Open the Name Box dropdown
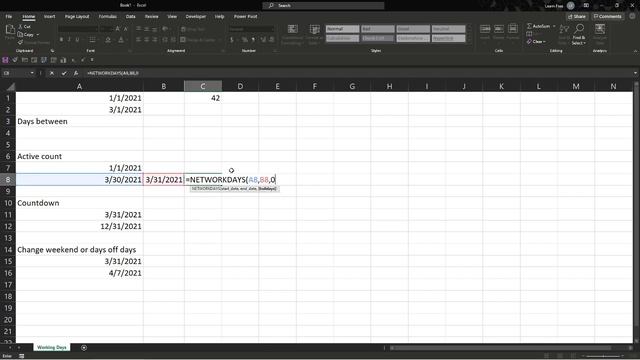This screenshot has height=360, width=640. 32,73
